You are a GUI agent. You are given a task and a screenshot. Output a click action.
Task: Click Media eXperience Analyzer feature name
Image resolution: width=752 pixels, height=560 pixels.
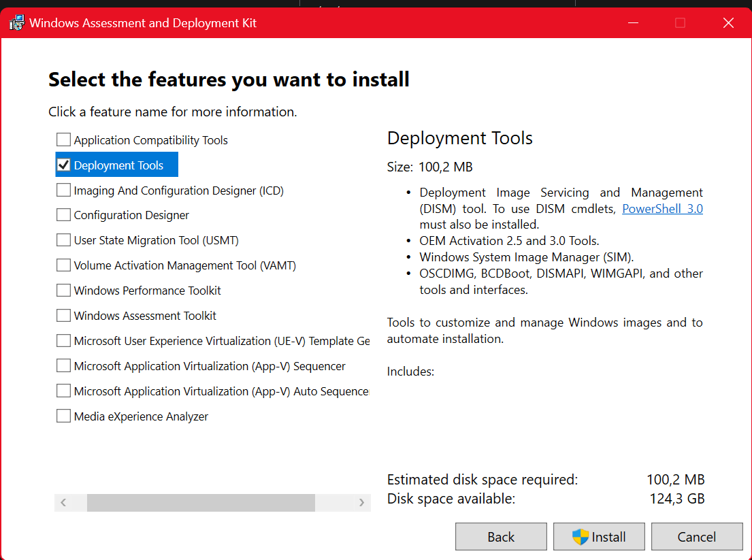pyautogui.click(x=141, y=416)
